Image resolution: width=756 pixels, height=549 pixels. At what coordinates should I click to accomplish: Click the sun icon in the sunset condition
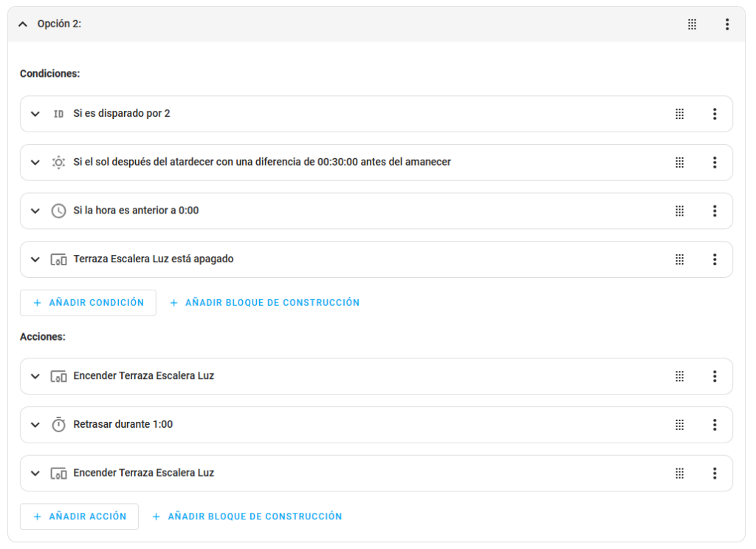click(x=58, y=163)
